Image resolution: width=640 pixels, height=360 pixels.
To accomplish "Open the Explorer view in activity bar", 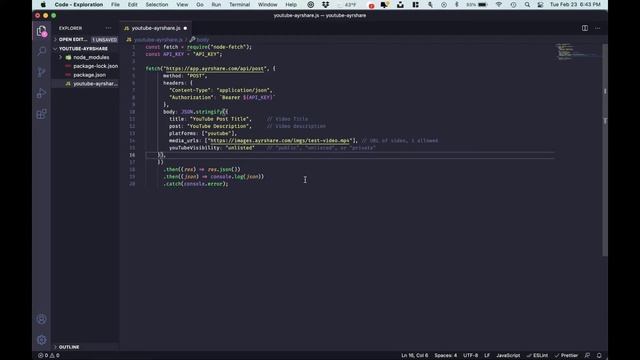I will 41,31.
